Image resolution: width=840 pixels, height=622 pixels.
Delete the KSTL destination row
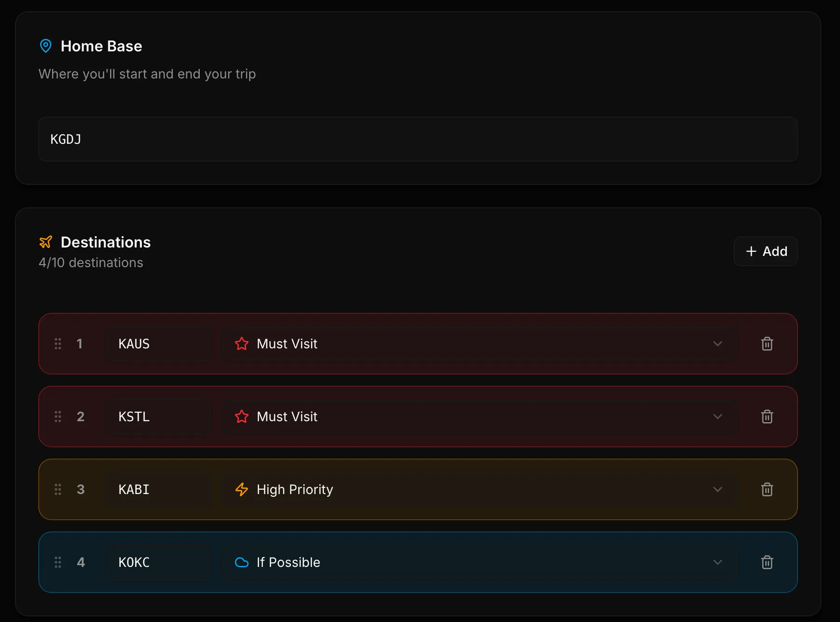tap(767, 417)
